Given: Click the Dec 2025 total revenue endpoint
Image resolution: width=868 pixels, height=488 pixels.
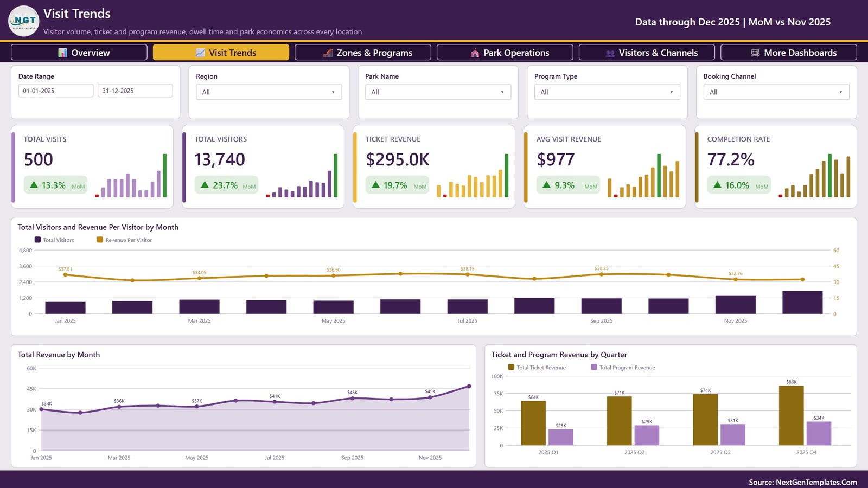Looking at the screenshot, I should pyautogui.click(x=469, y=386).
